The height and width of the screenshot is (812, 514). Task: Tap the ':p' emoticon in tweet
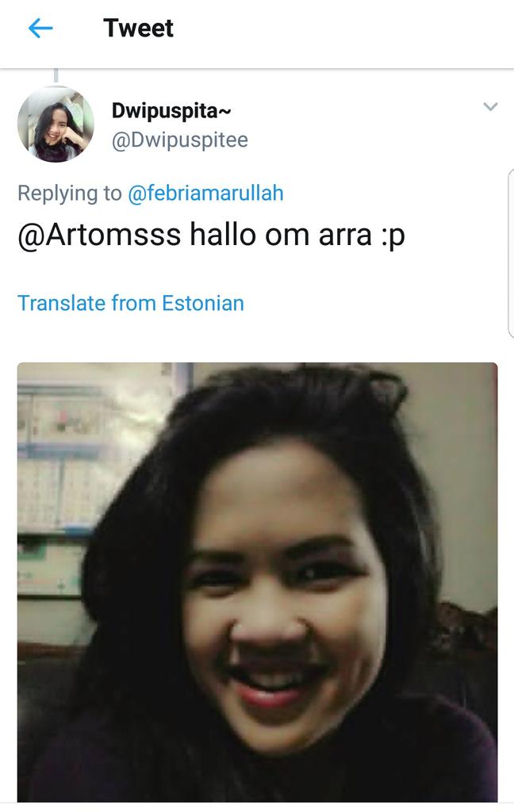click(x=393, y=236)
